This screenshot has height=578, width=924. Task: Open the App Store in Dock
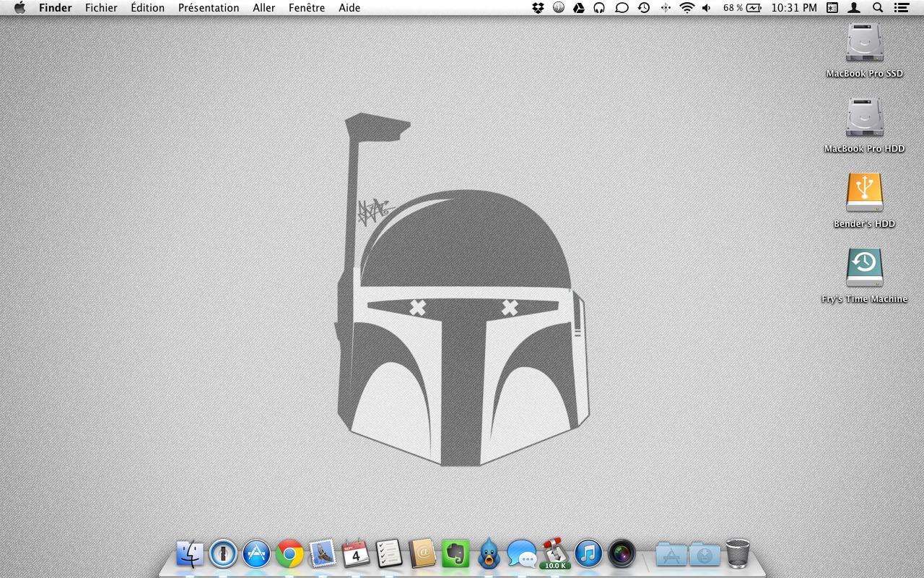[x=256, y=554]
